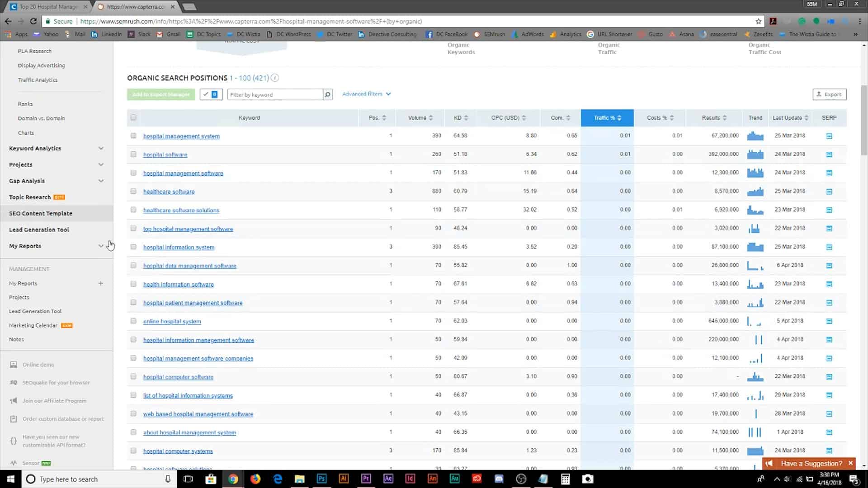Expand the Keyword Analytics sidebar section

click(101, 148)
